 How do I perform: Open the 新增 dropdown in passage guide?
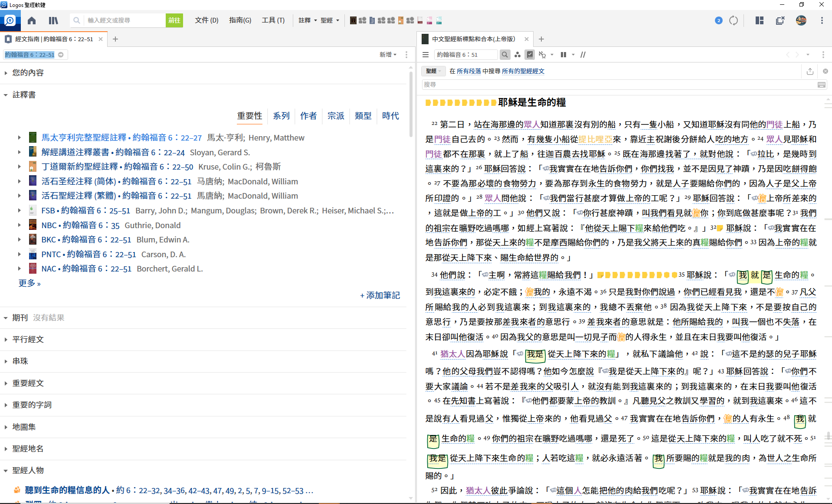tap(388, 55)
